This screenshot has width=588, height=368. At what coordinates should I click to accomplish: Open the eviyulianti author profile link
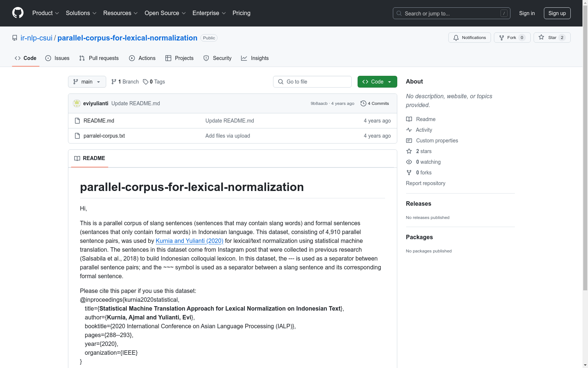(96, 103)
